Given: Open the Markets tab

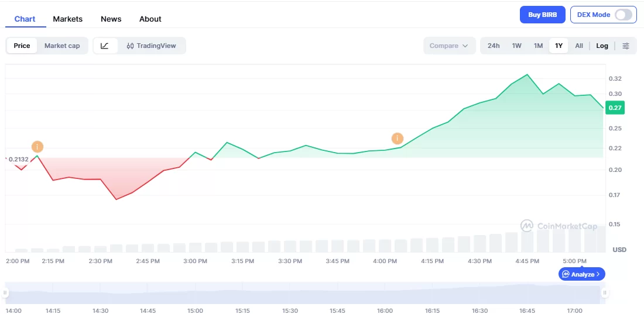Looking at the screenshot, I should pos(68,19).
